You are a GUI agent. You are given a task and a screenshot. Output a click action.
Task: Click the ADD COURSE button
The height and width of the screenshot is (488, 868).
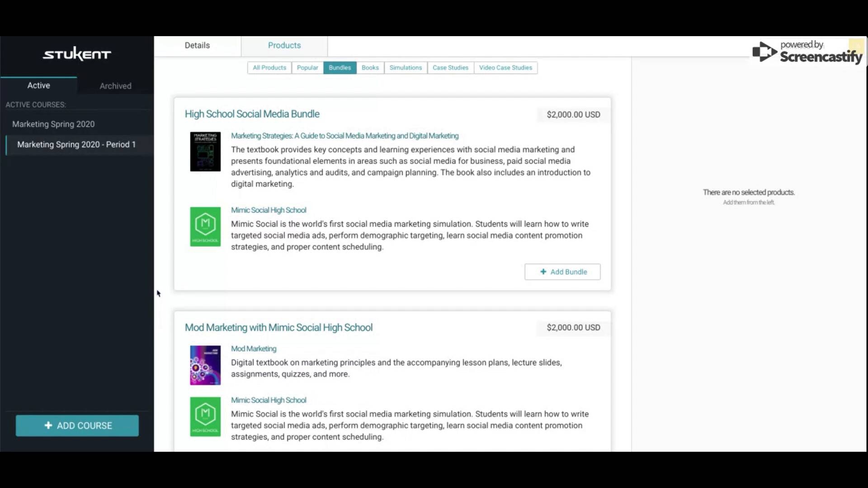tap(77, 425)
